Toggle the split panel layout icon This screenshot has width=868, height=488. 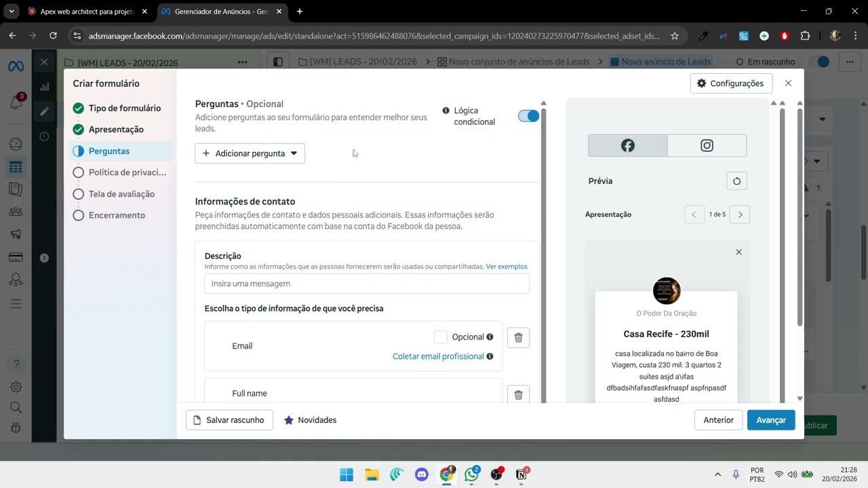(278, 62)
